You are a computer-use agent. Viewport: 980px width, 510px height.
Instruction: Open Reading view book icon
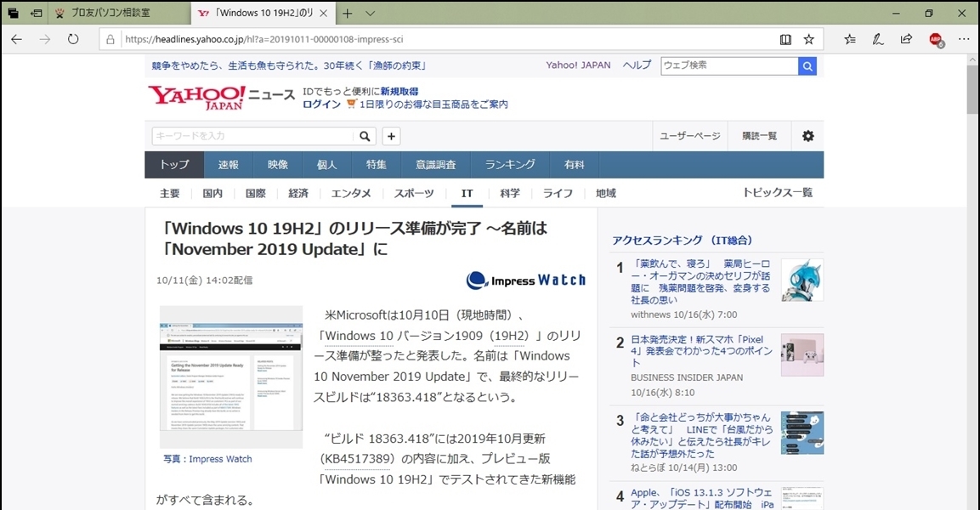tap(785, 39)
